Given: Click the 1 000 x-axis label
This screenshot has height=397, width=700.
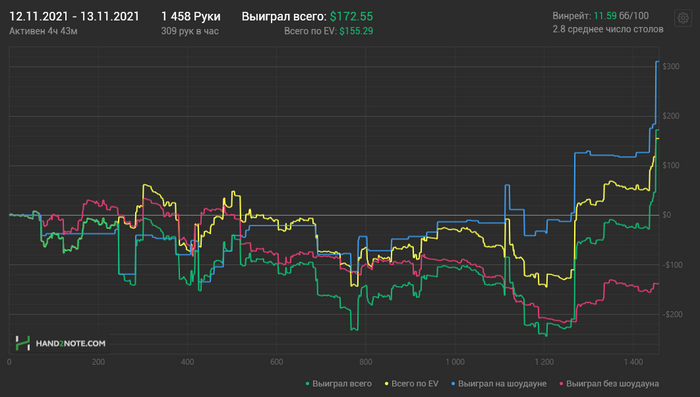Looking at the screenshot, I should pos(454,362).
